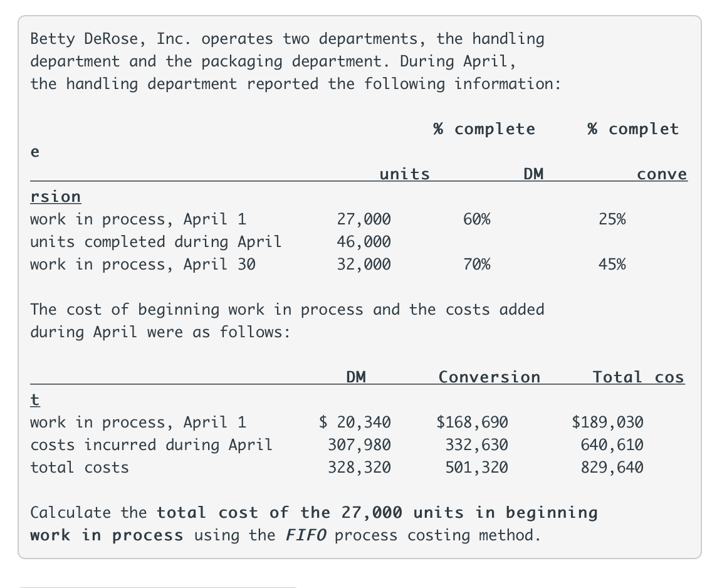Click the 46,000 units completed value
This screenshot has height=588, width=717.
pyautogui.click(x=364, y=242)
